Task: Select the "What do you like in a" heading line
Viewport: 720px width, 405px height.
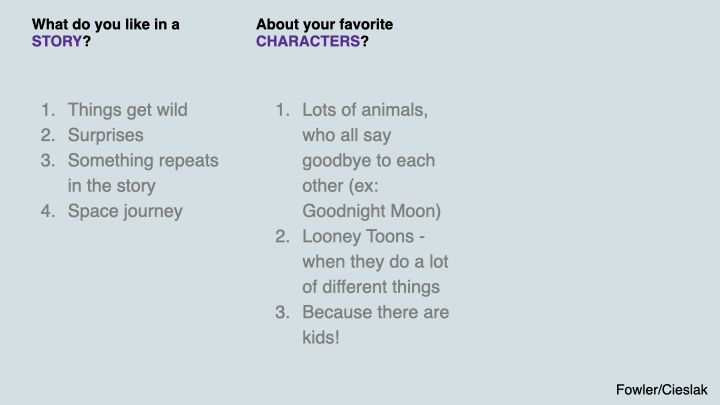Action: click(106, 24)
